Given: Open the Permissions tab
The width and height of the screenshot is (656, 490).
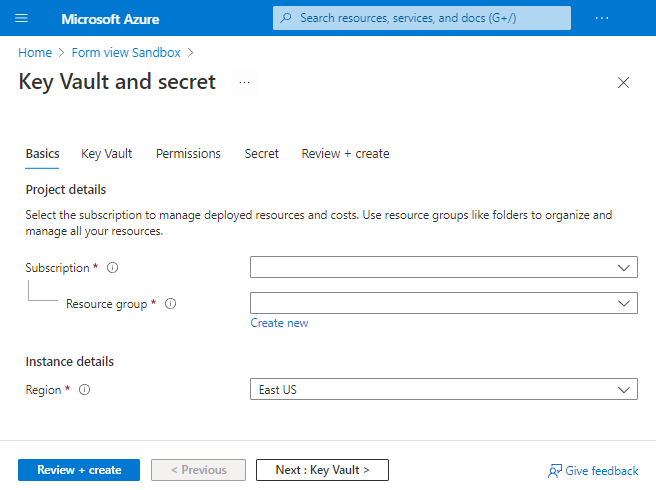Looking at the screenshot, I should click(188, 154).
